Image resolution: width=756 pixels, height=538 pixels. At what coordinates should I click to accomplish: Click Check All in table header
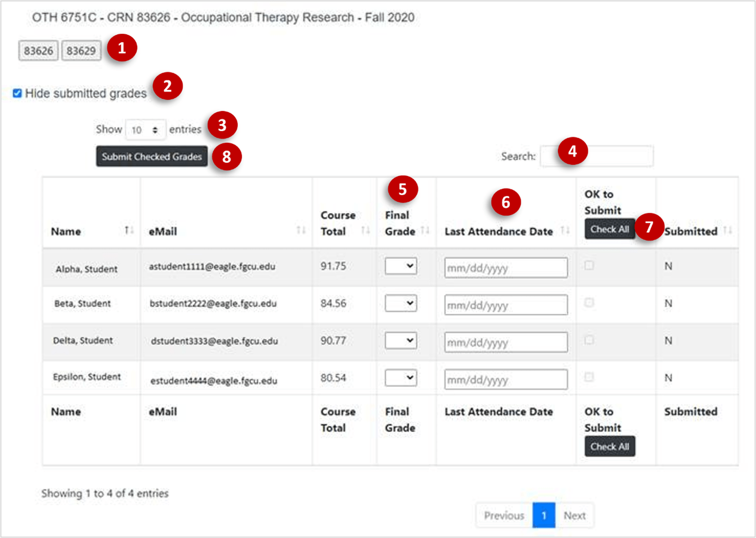tap(610, 229)
